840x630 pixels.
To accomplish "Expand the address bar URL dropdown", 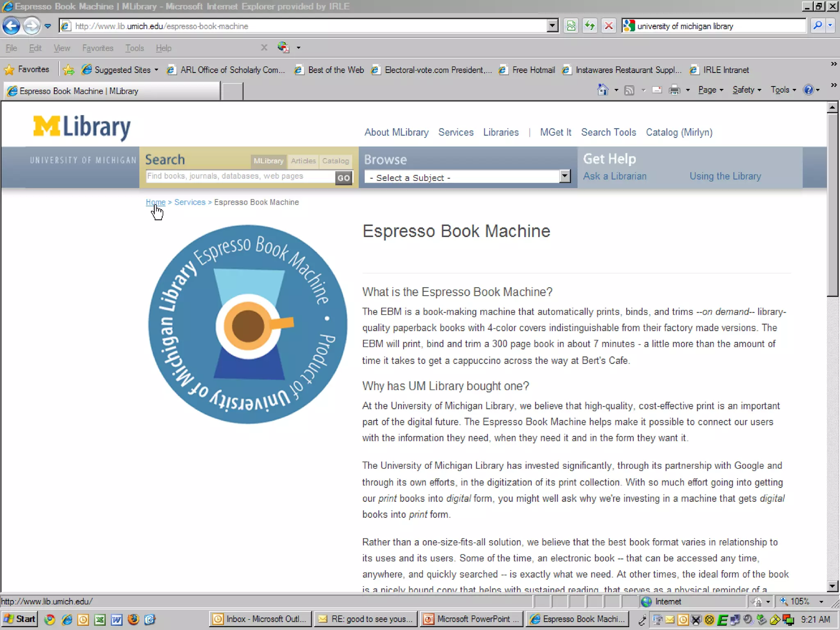I will pos(552,26).
